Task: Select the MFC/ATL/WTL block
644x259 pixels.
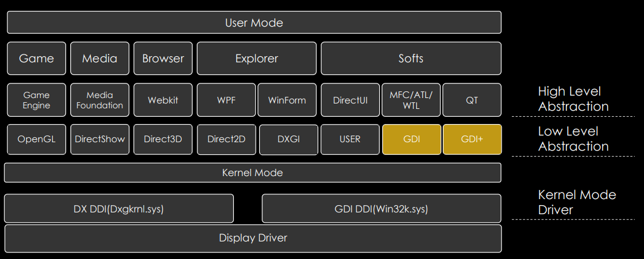Action: pyautogui.click(x=411, y=100)
